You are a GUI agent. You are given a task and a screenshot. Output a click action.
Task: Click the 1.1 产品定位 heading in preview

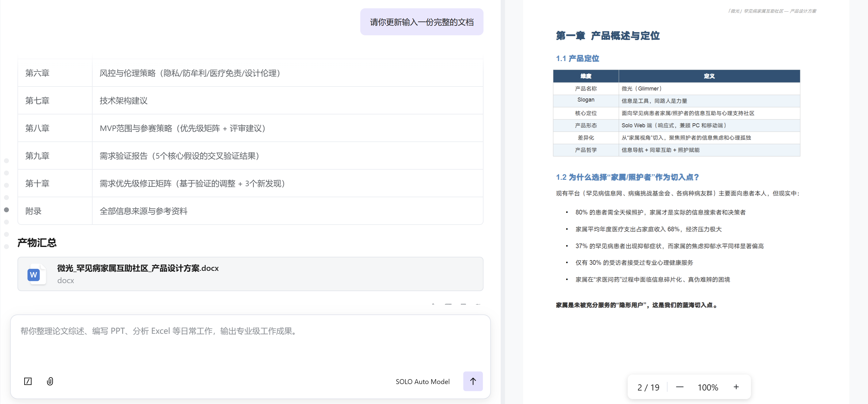[577, 58]
